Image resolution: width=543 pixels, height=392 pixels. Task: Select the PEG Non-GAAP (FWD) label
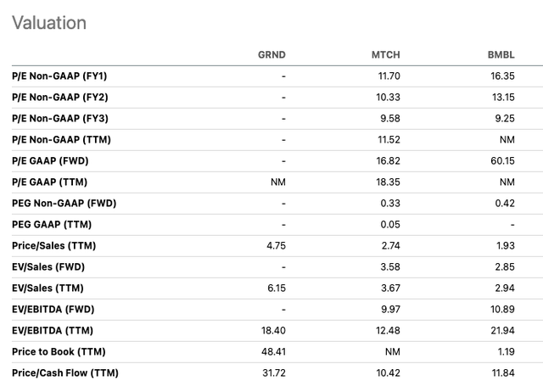[64, 204]
